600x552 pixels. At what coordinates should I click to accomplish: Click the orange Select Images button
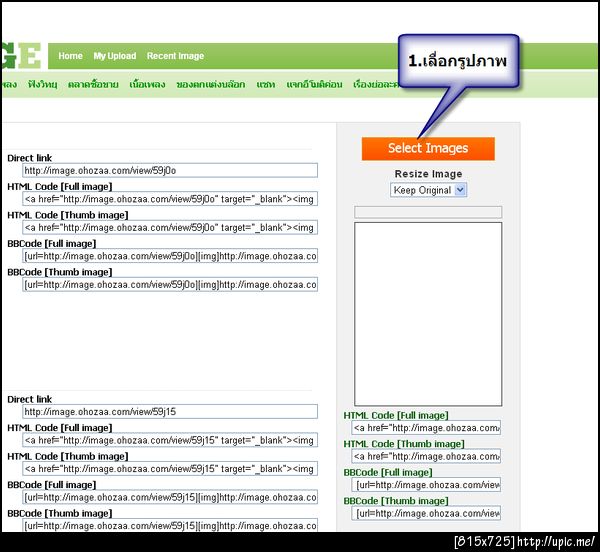click(x=428, y=148)
